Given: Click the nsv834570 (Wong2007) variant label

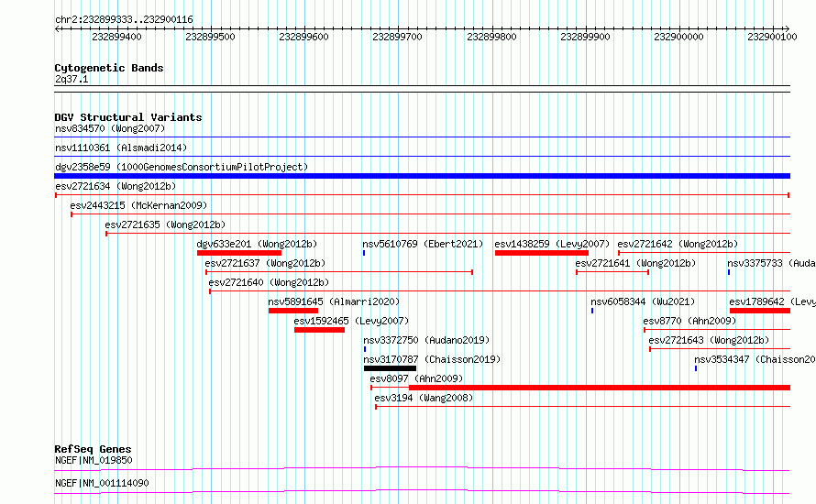Looking at the screenshot, I should (110, 128).
